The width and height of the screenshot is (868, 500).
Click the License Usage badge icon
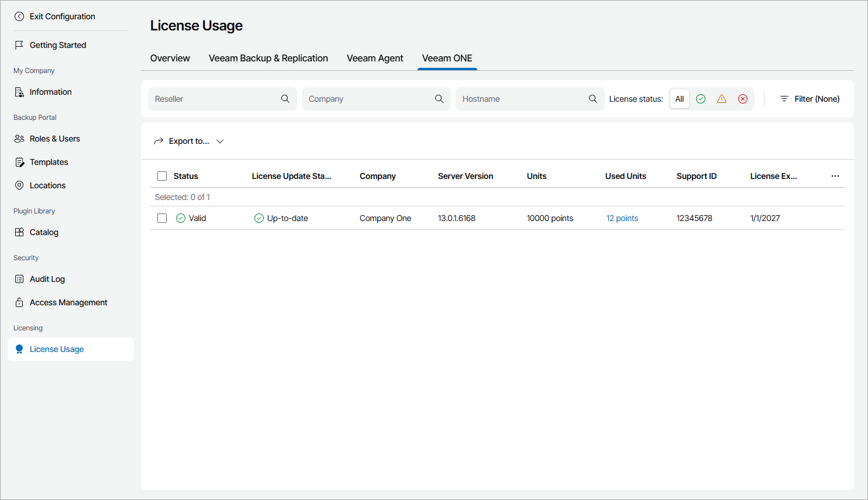pos(19,349)
